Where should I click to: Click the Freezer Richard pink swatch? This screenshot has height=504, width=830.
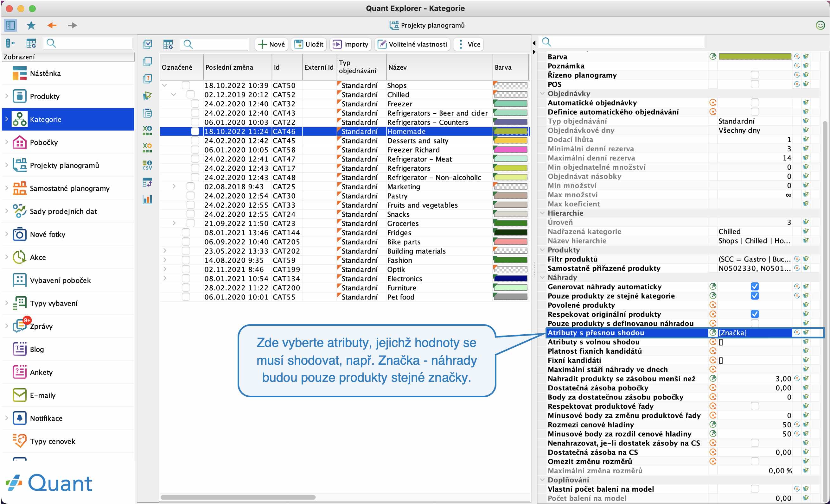pyautogui.click(x=510, y=150)
